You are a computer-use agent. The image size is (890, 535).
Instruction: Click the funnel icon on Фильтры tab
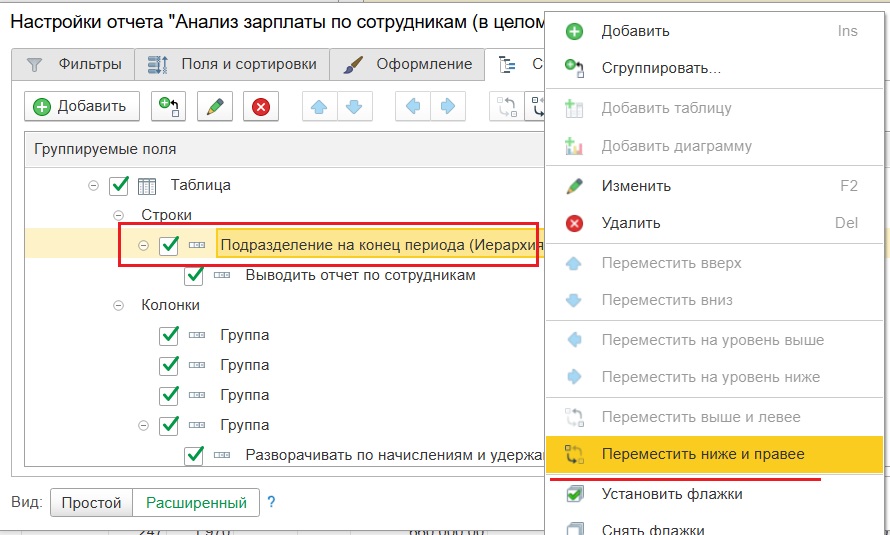coord(35,65)
